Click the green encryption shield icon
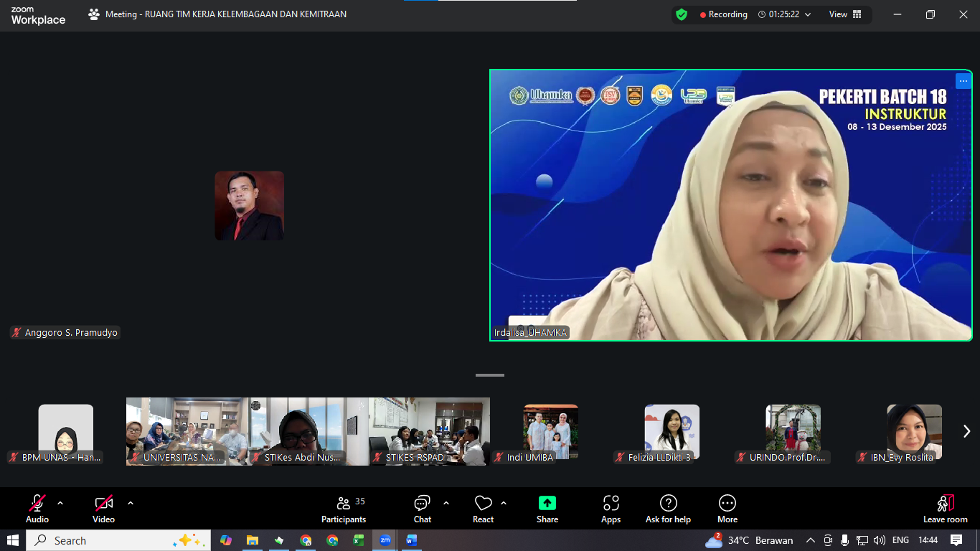The height and width of the screenshot is (551, 980). pos(682,14)
